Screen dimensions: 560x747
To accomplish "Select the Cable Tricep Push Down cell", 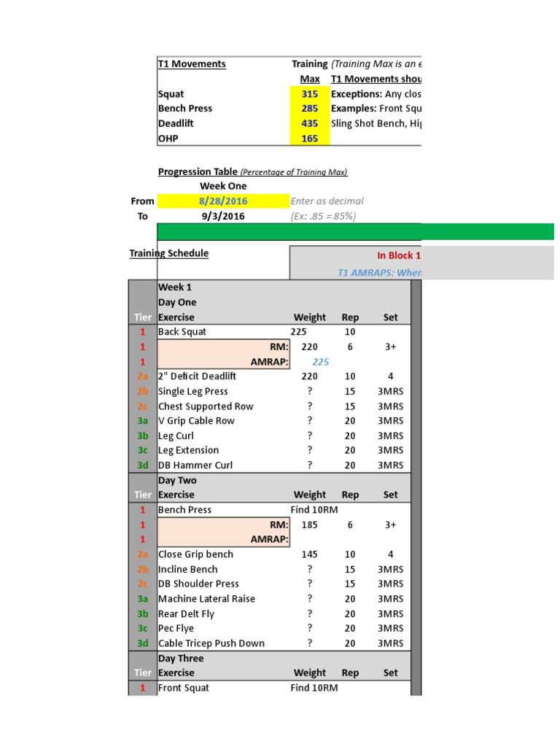I will point(223,643).
